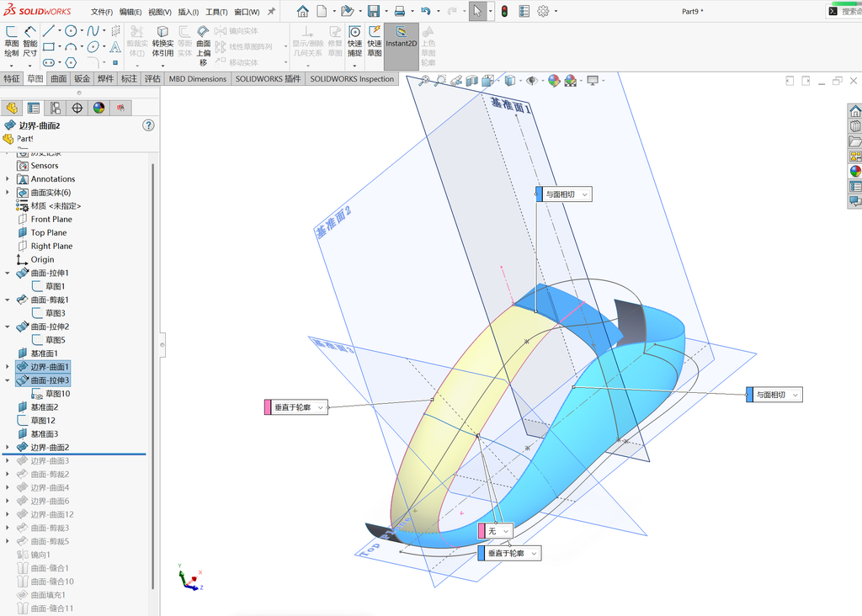
Task: Create a new document
Action: [x=322, y=11]
